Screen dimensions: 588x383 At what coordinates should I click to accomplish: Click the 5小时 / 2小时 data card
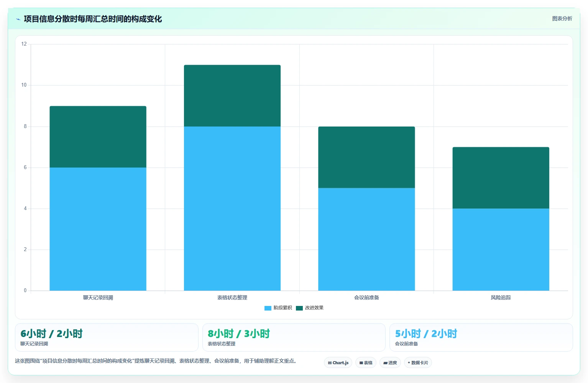481,337
